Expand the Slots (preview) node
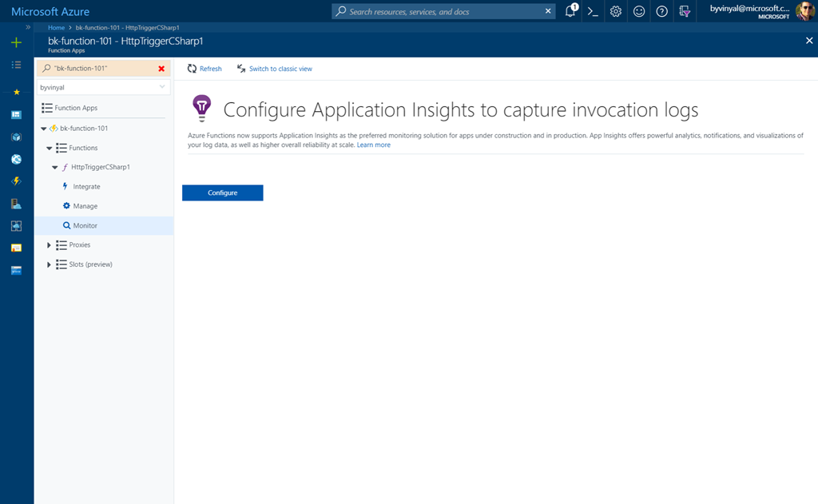 click(x=49, y=264)
